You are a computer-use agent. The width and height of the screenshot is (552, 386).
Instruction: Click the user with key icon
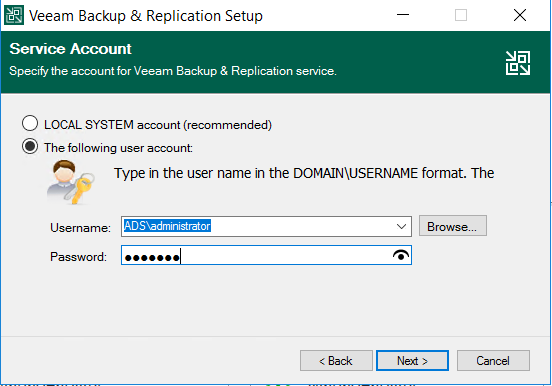71,182
